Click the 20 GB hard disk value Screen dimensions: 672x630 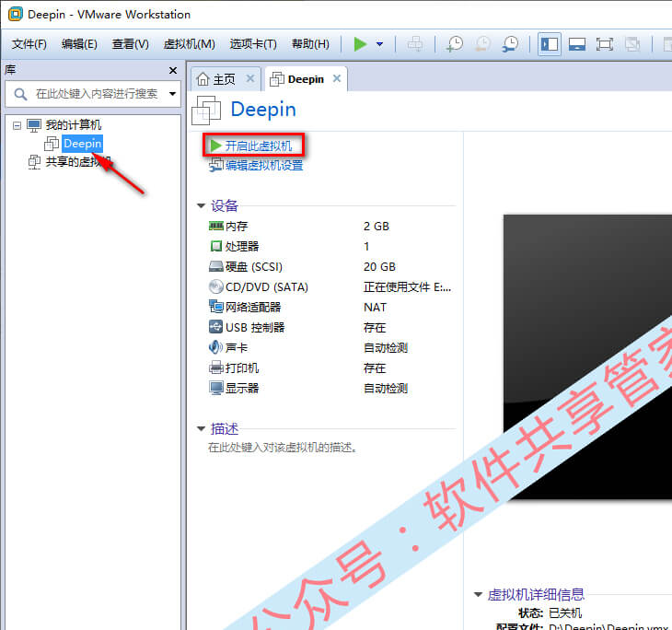tap(379, 267)
